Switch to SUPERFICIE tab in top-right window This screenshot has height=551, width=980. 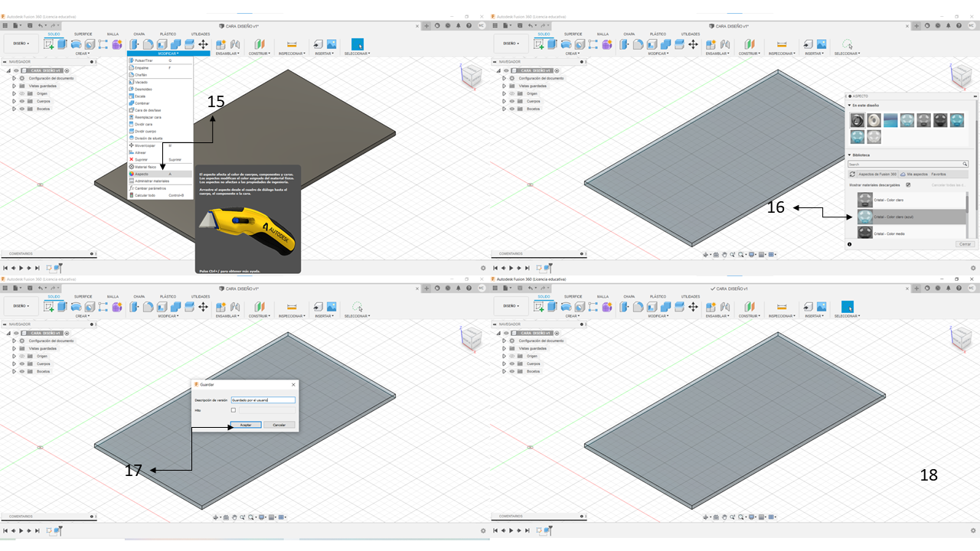573,34
